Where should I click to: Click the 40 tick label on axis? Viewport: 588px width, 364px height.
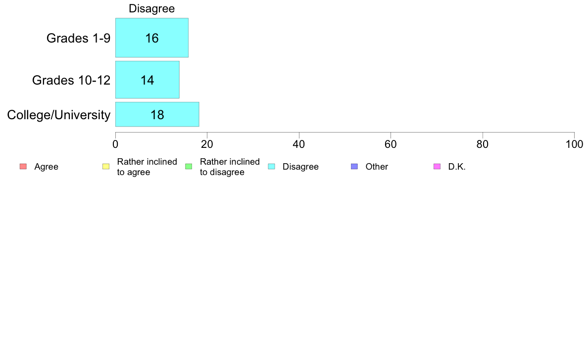[299, 144]
